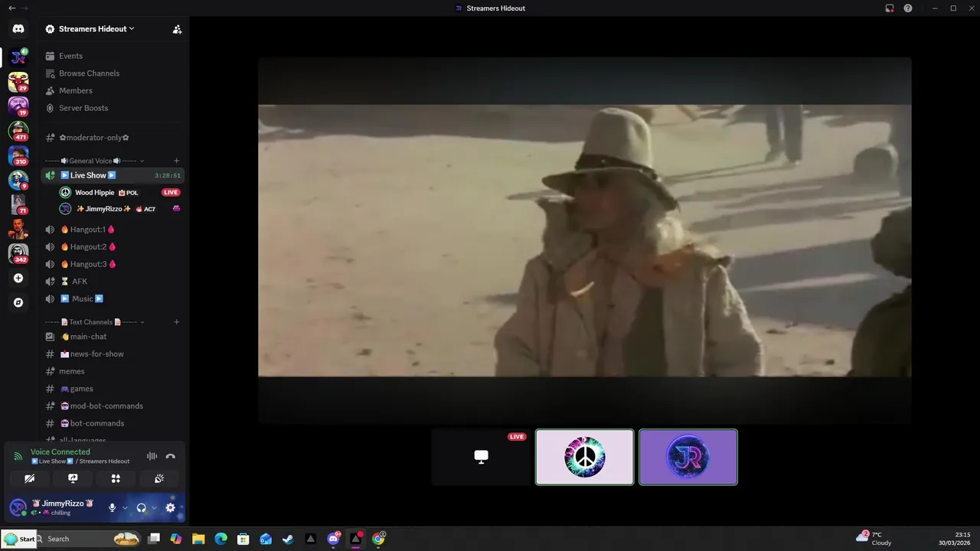
Task: Click JimmyRizzo avatar in user panel
Action: point(18,507)
